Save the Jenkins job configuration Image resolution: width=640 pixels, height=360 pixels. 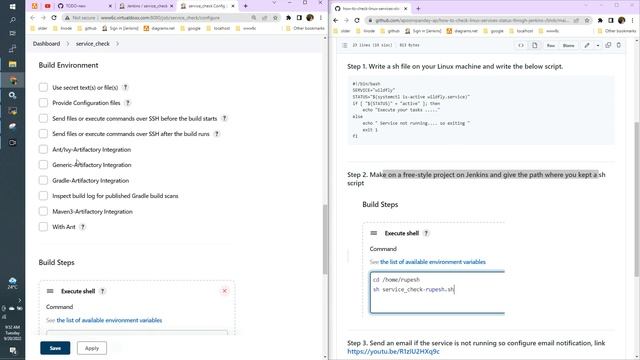pyautogui.click(x=55, y=348)
